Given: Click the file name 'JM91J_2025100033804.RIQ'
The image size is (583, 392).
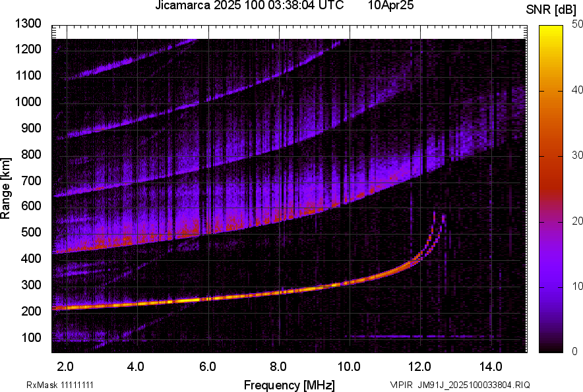Looking at the screenshot, I should (x=474, y=385).
